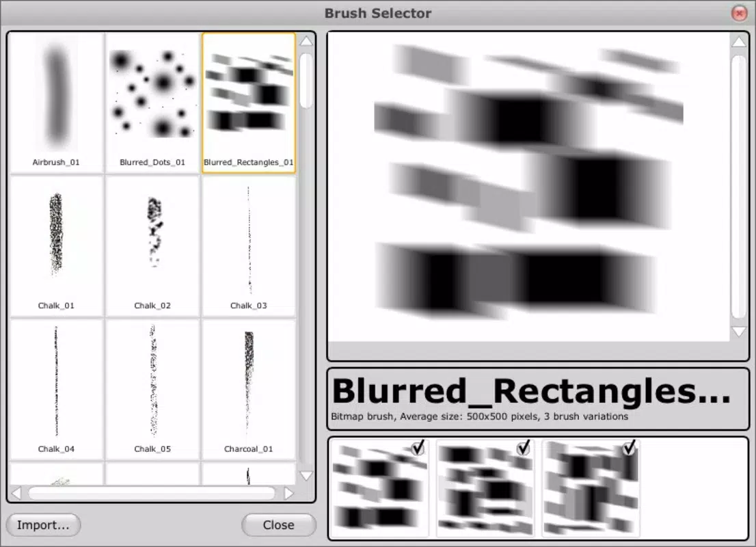Click the preview pane scroll down arrow
Screen dimensions: 756x547
[x=739, y=332]
